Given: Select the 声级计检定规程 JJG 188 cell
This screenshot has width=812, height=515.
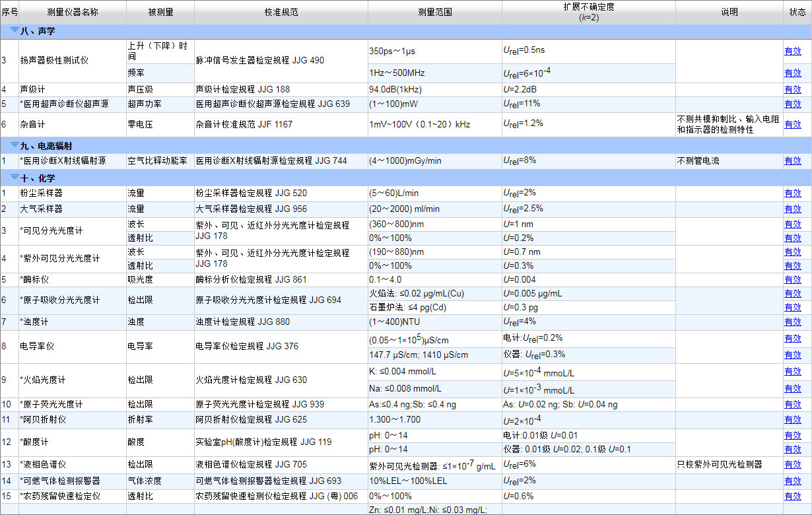Looking at the screenshot, I should pyautogui.click(x=281, y=89).
